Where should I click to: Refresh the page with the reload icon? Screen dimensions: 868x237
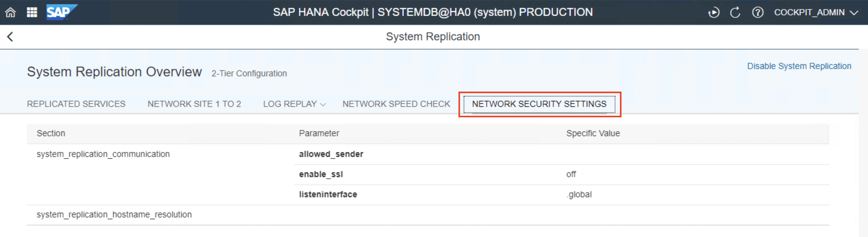click(x=735, y=13)
